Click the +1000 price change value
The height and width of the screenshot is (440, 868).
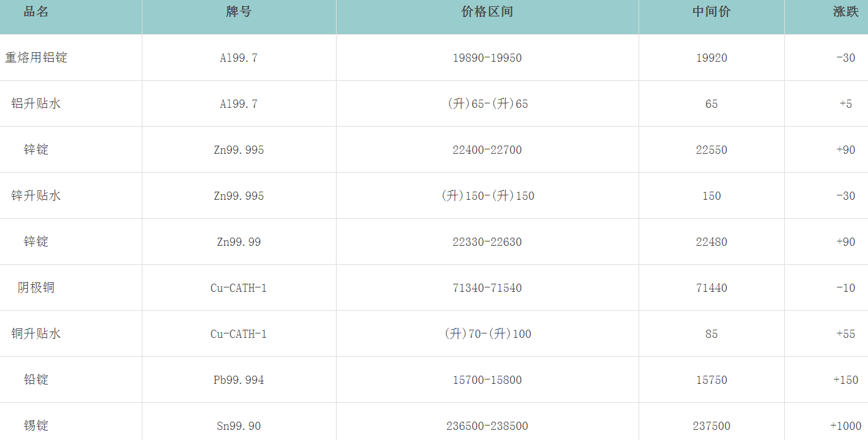[x=845, y=426]
